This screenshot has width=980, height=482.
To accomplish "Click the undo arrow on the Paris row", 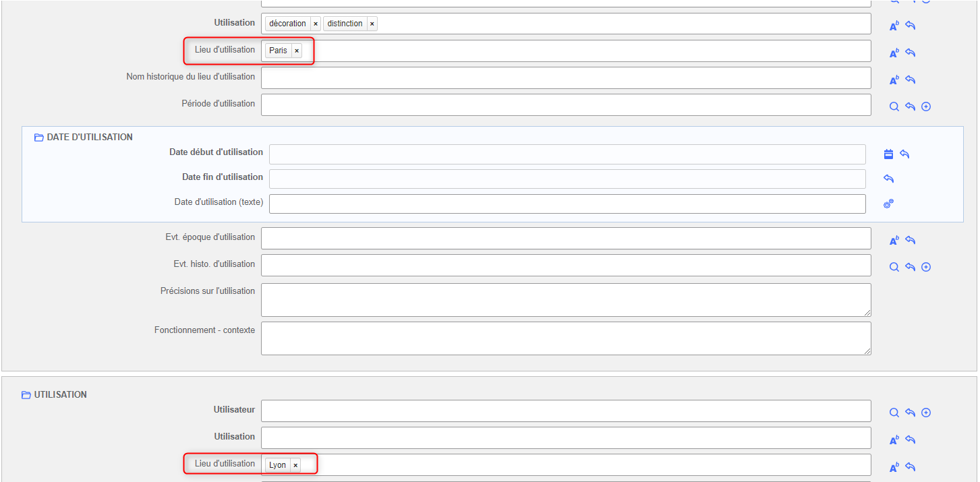I will 910,53.
